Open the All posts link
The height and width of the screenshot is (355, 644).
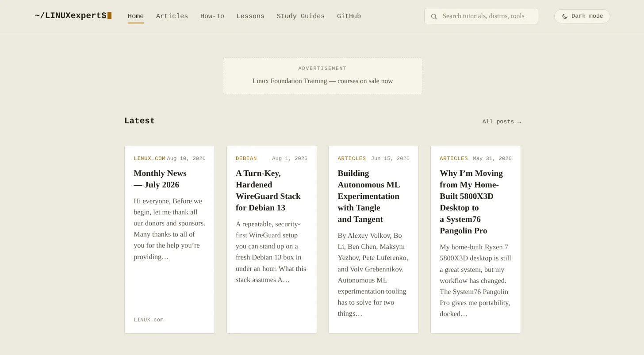coord(502,122)
